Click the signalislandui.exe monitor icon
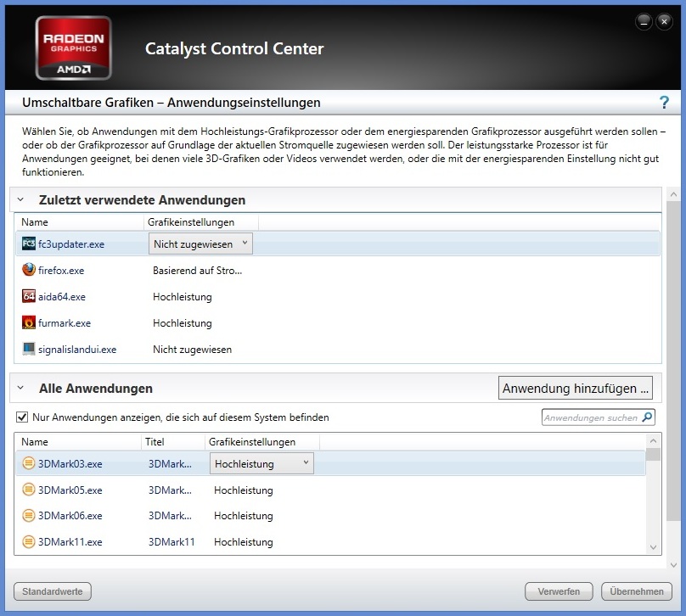The width and height of the screenshot is (686, 616). (28, 349)
